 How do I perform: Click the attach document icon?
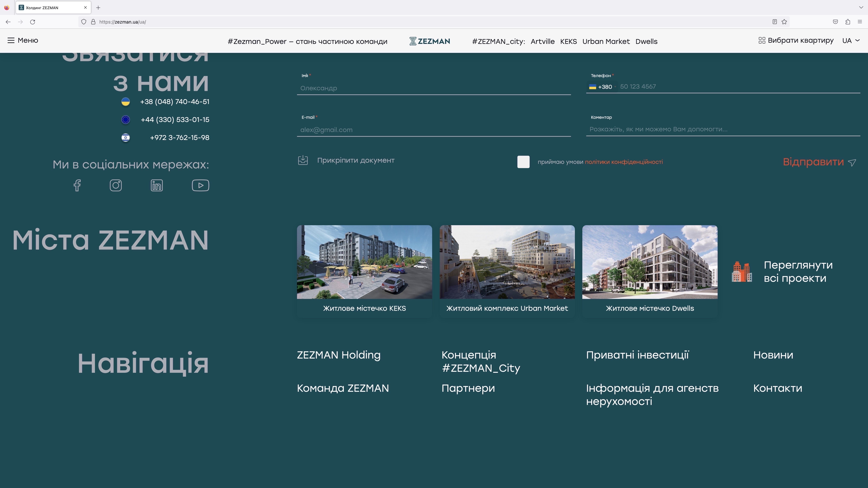tap(303, 160)
